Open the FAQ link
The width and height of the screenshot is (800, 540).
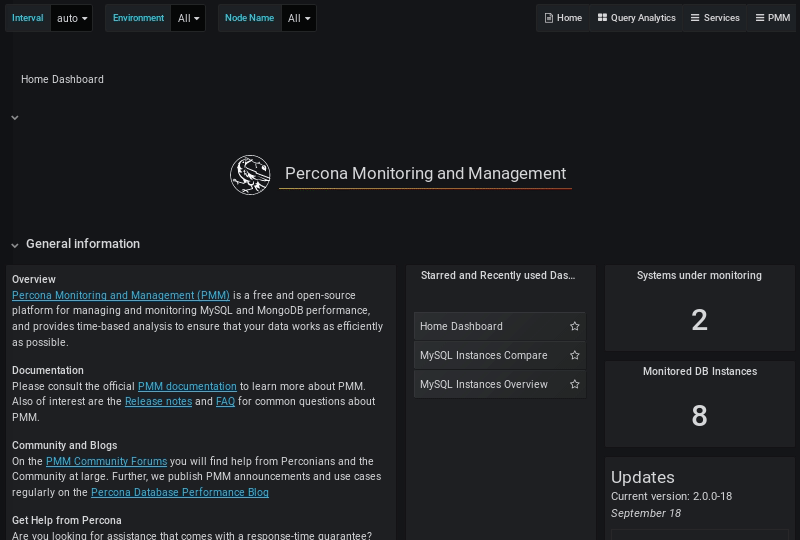(225, 402)
